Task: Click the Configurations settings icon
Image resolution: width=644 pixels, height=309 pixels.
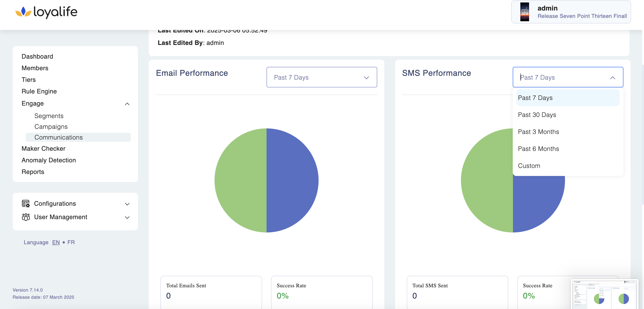Action: (26, 203)
